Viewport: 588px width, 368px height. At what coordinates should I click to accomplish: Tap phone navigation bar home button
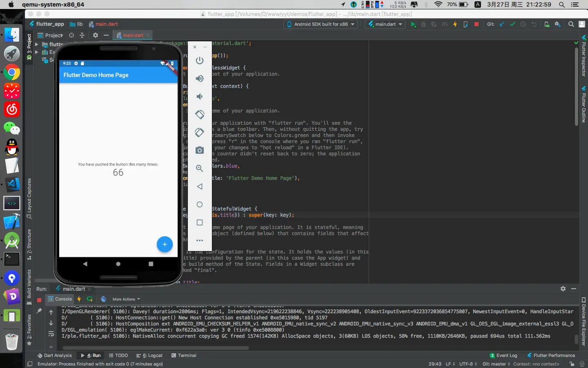pyautogui.click(x=118, y=264)
